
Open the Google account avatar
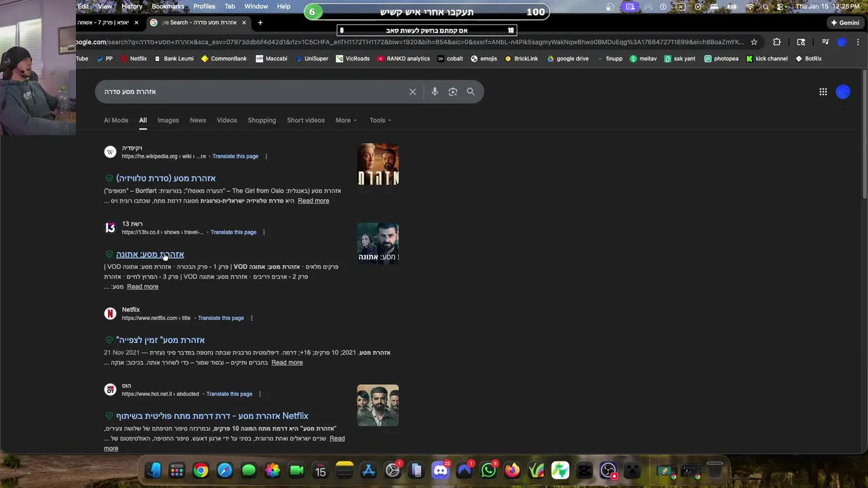click(x=843, y=91)
